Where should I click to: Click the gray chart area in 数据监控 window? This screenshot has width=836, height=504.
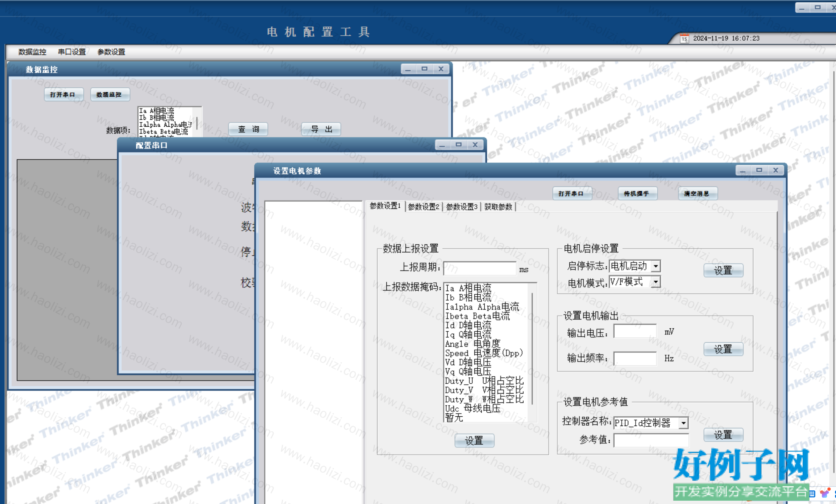click(x=67, y=270)
